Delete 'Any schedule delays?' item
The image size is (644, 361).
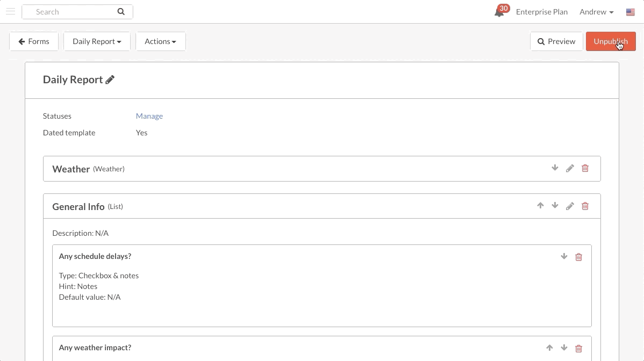pyautogui.click(x=579, y=257)
